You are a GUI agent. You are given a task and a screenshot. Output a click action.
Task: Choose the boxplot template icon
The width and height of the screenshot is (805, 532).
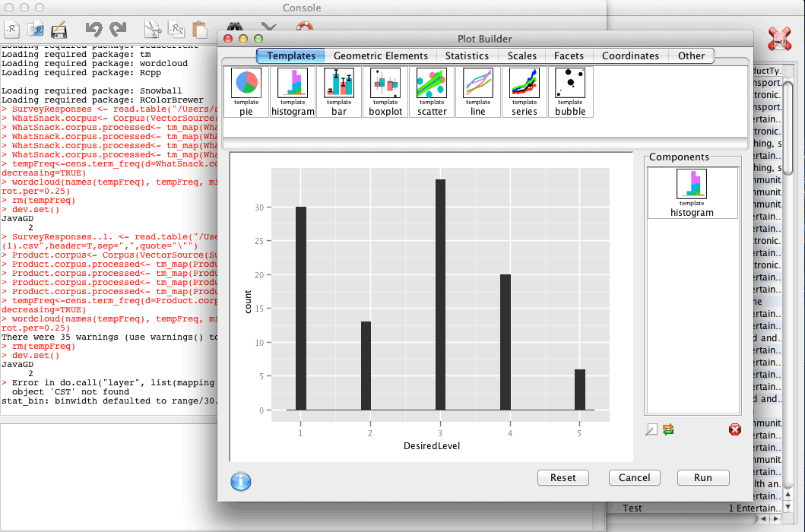click(x=385, y=91)
